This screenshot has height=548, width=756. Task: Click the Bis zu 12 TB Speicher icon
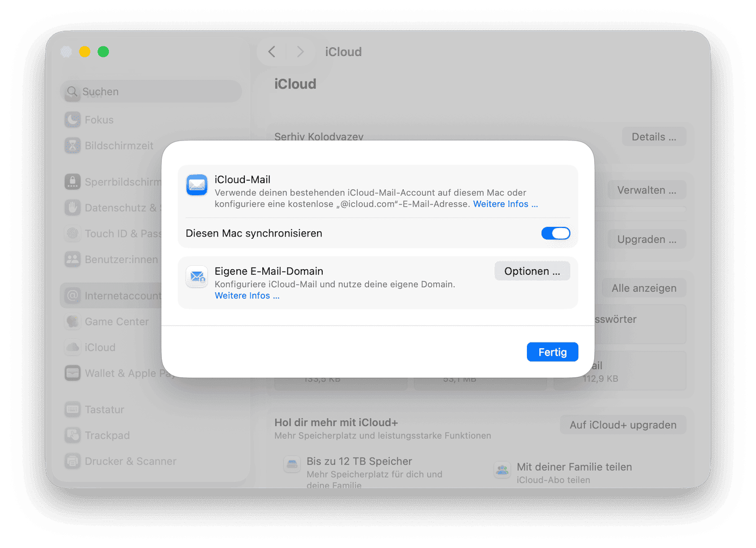pos(292,464)
